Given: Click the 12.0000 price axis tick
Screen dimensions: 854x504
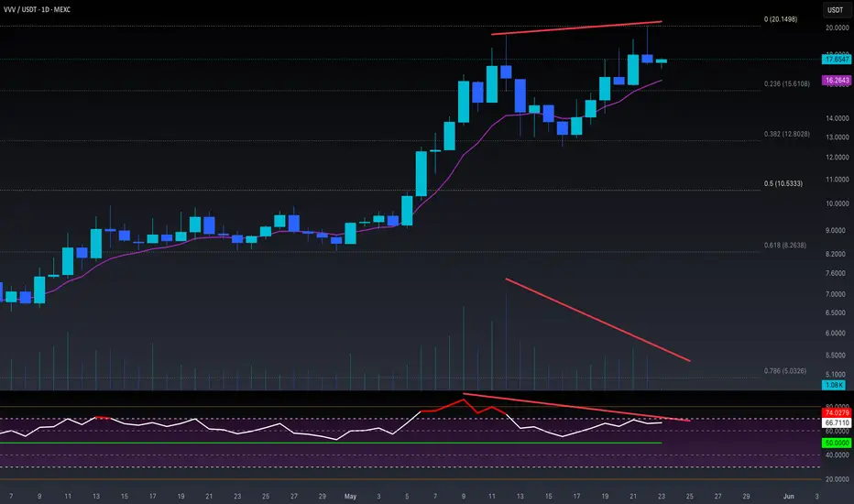Looking at the screenshot, I should pyautogui.click(x=838, y=158).
